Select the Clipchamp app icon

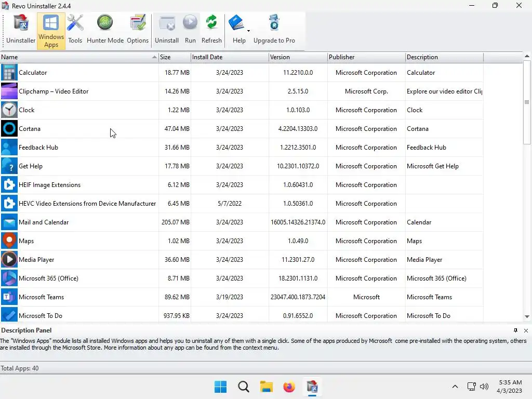[x=9, y=91]
